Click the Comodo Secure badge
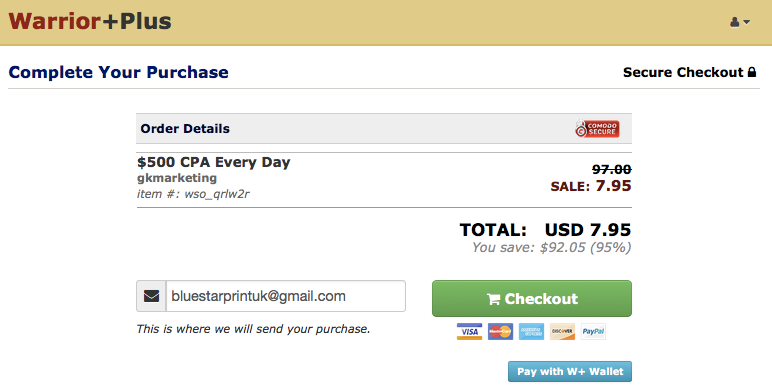Viewport: 772px width, 386px height. [x=597, y=129]
